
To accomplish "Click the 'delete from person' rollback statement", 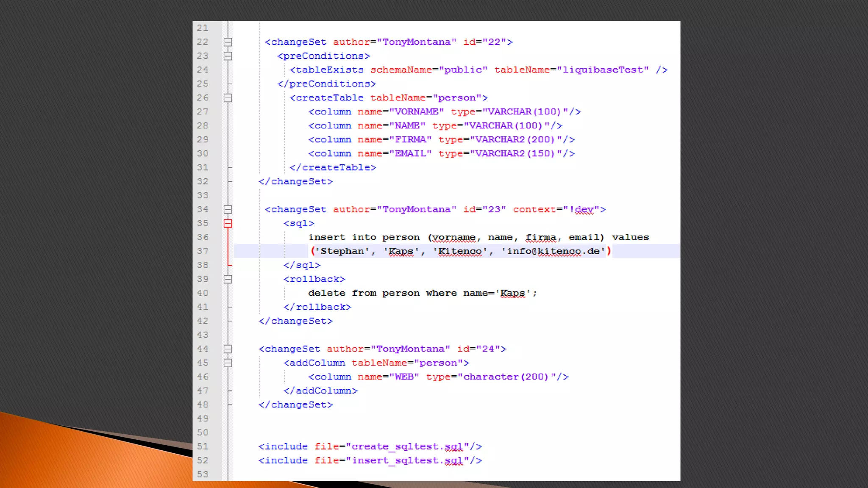I will pos(422,293).
